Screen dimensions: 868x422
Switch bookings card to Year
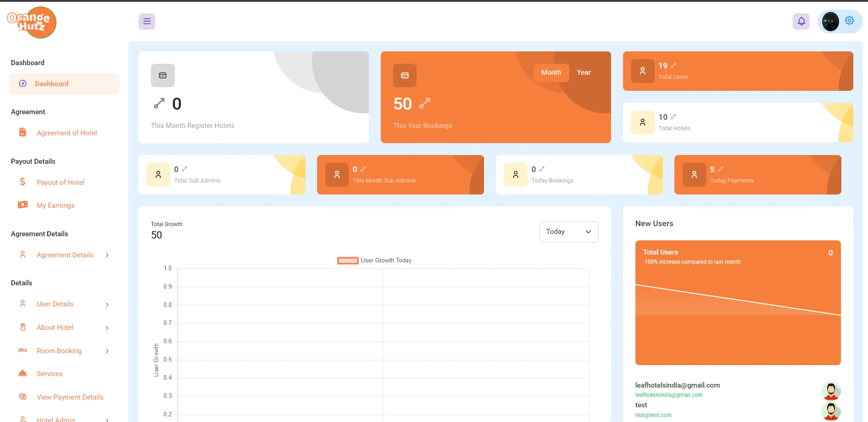(584, 72)
